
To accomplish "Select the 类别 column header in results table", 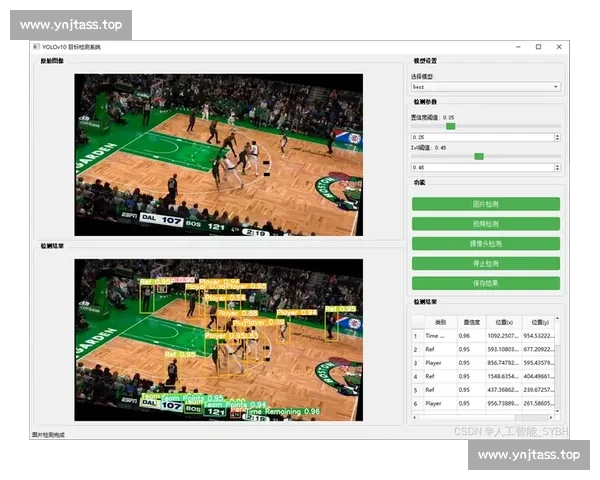I will pyautogui.click(x=441, y=321).
